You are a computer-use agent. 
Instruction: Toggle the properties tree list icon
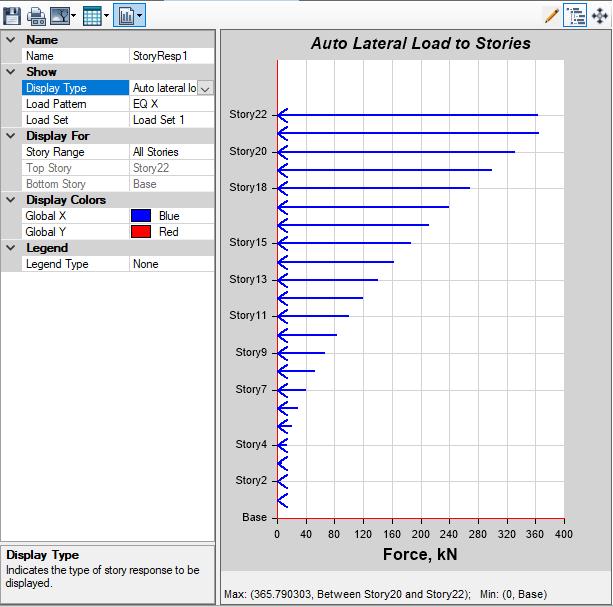[x=575, y=16]
